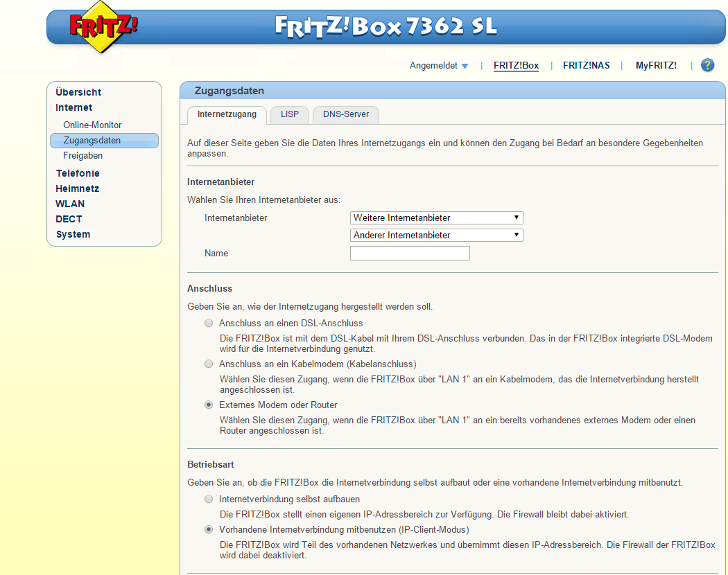Select Vorhandene Internetverbindung mitbenutzen radio
The width and height of the screenshot is (728, 575).
click(209, 529)
